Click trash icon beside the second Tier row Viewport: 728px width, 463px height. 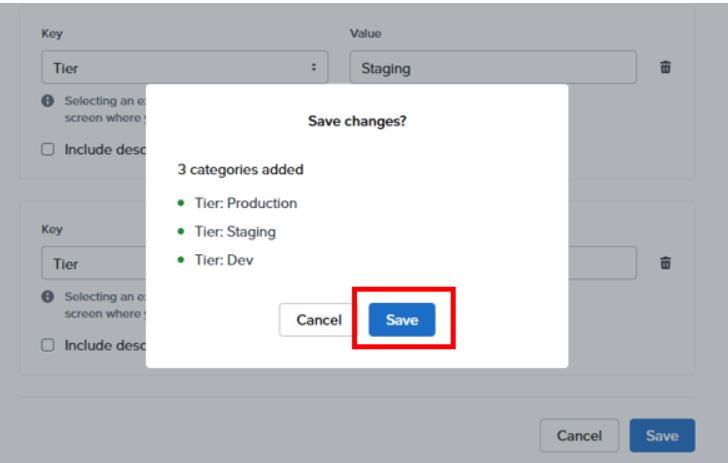click(x=665, y=263)
